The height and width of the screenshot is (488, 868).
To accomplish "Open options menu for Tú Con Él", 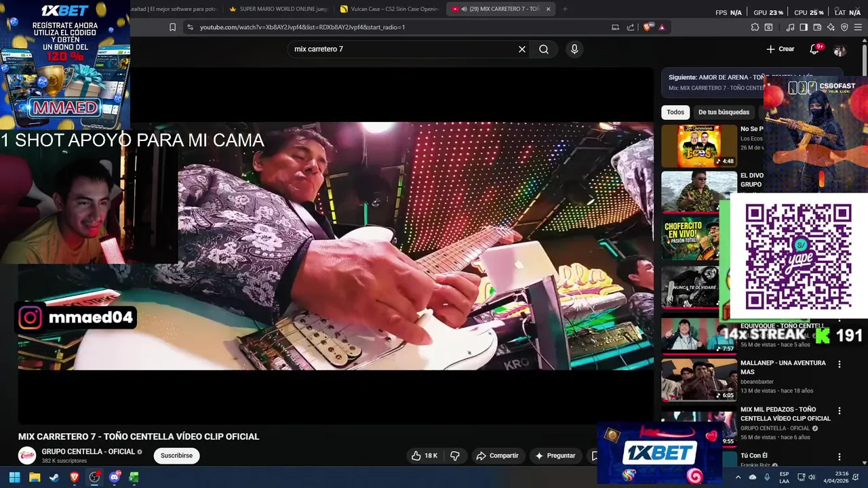I will point(840,457).
